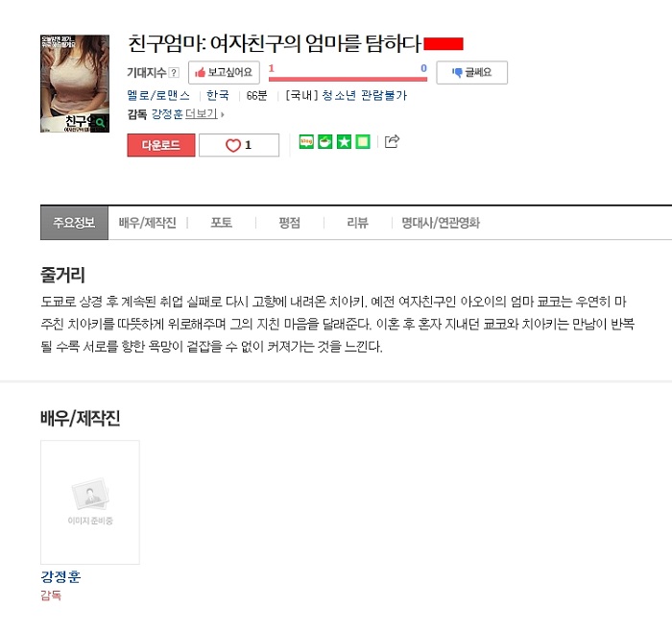The height and width of the screenshot is (632, 672).
Task: Share to blog via green blog icon
Action: [x=306, y=141]
